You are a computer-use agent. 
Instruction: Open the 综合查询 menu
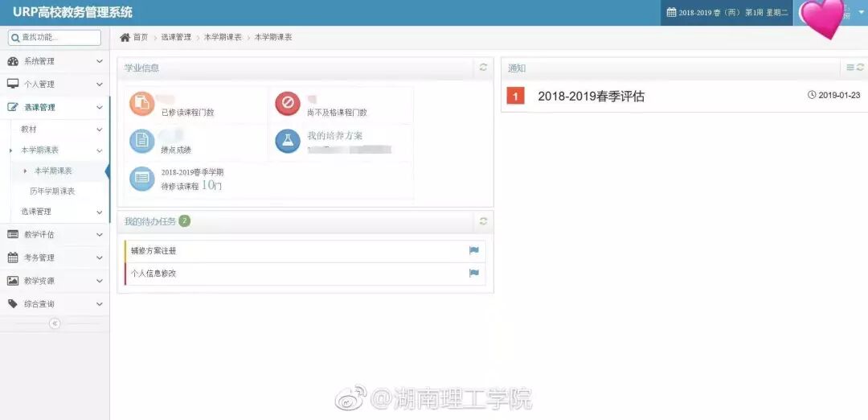tap(55, 303)
